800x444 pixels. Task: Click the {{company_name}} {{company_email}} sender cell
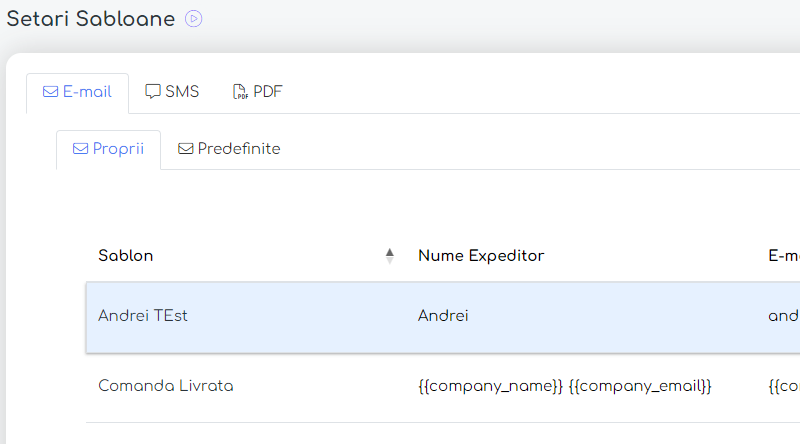click(x=565, y=386)
